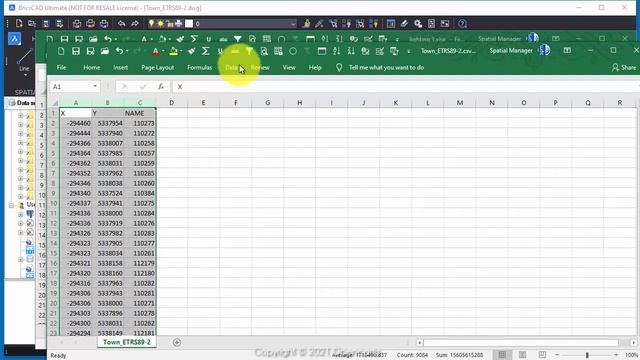Click the Save icon in front Excel window
Image resolution: width=640 pixels, height=360 pixels.
(76, 51)
